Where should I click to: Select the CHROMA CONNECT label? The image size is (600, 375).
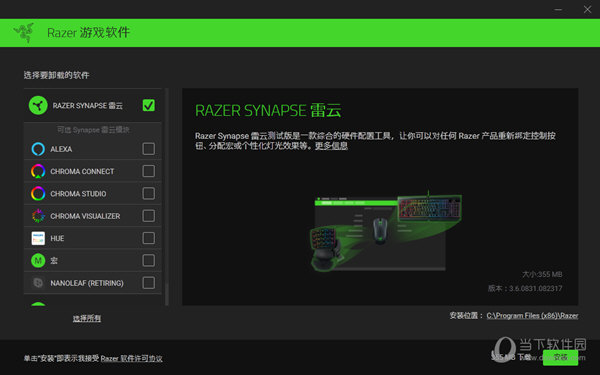pyautogui.click(x=82, y=171)
